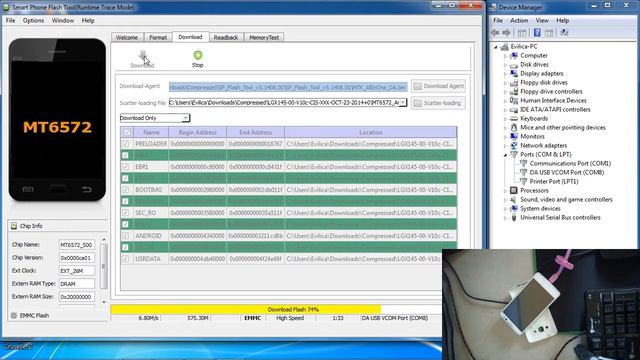Image resolution: width=640 pixels, height=360 pixels.
Task: Click the Download Agent browse button
Action: coord(438,86)
